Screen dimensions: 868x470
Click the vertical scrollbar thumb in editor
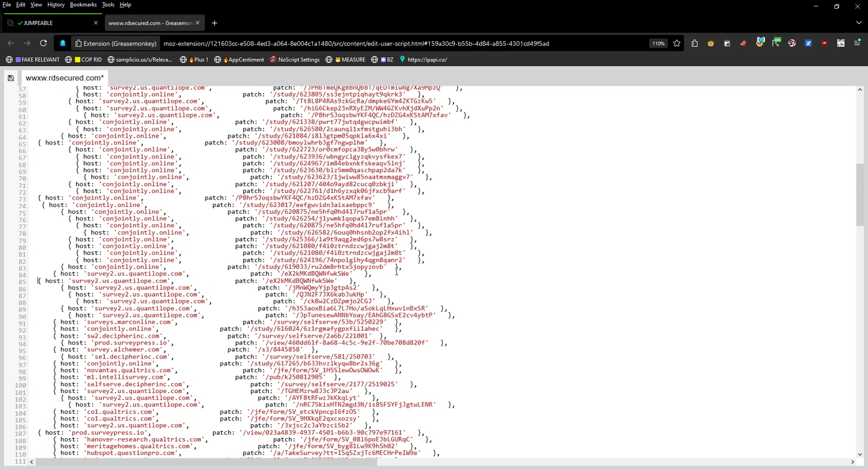pyautogui.click(x=860, y=195)
